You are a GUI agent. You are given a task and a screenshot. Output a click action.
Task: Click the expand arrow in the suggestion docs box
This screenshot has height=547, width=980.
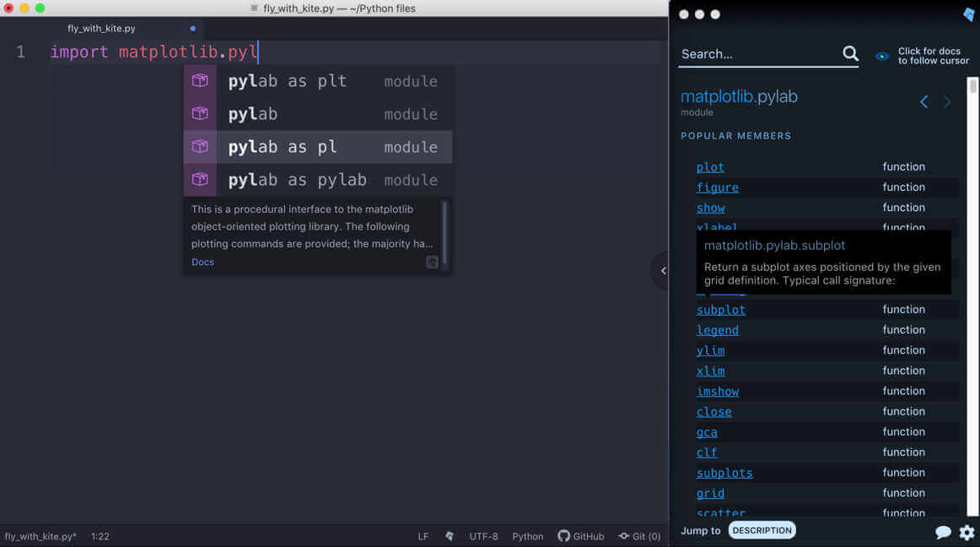point(432,263)
